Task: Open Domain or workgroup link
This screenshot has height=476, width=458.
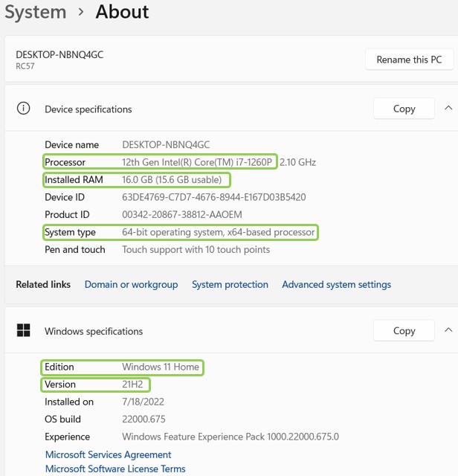Action: pyautogui.click(x=131, y=284)
